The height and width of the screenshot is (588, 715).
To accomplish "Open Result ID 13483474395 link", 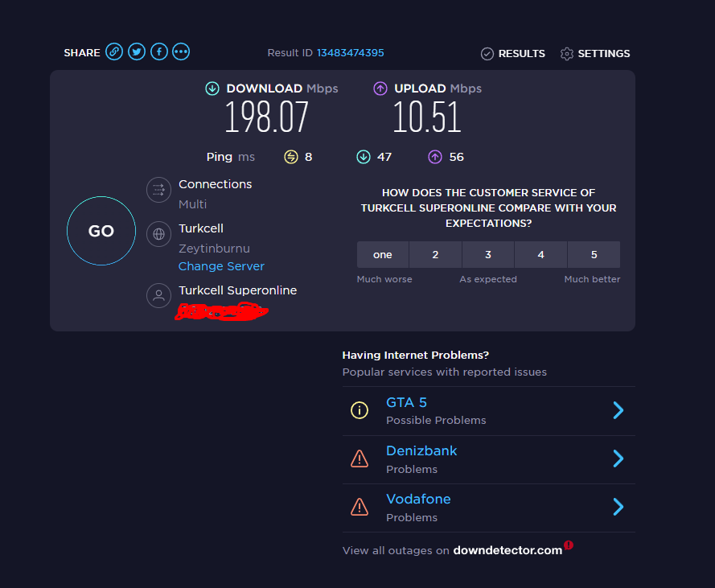I will tap(350, 53).
